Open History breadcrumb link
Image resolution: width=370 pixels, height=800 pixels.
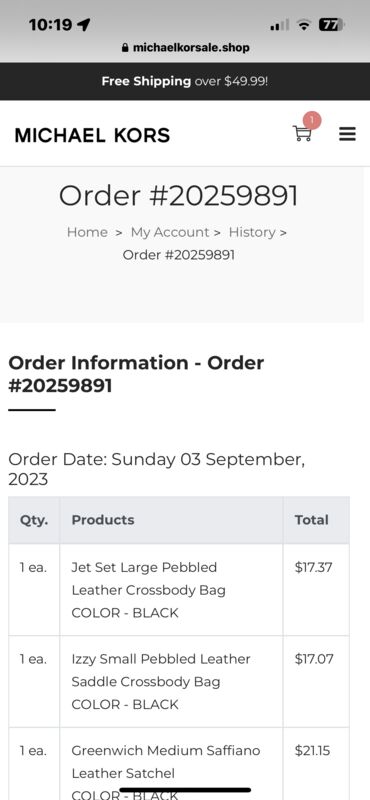click(x=252, y=232)
